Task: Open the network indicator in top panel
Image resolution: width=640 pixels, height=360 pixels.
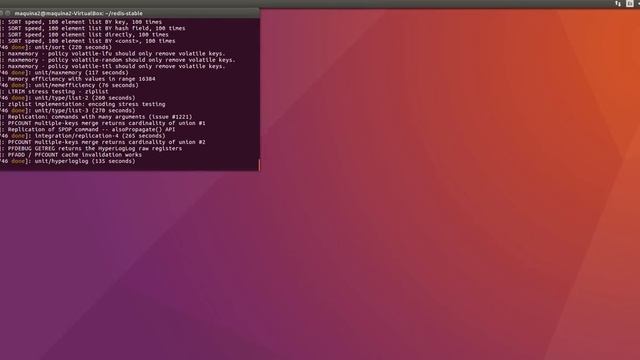Action: click(x=618, y=4)
